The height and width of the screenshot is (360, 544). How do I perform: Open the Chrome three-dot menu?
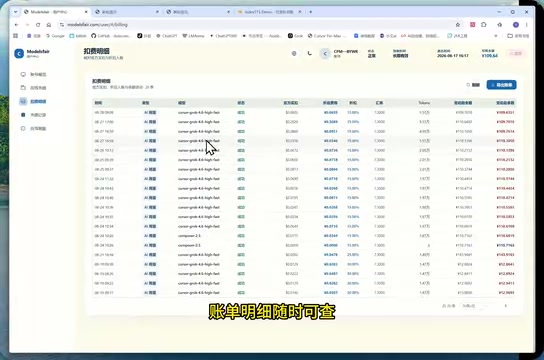[x=527, y=25]
